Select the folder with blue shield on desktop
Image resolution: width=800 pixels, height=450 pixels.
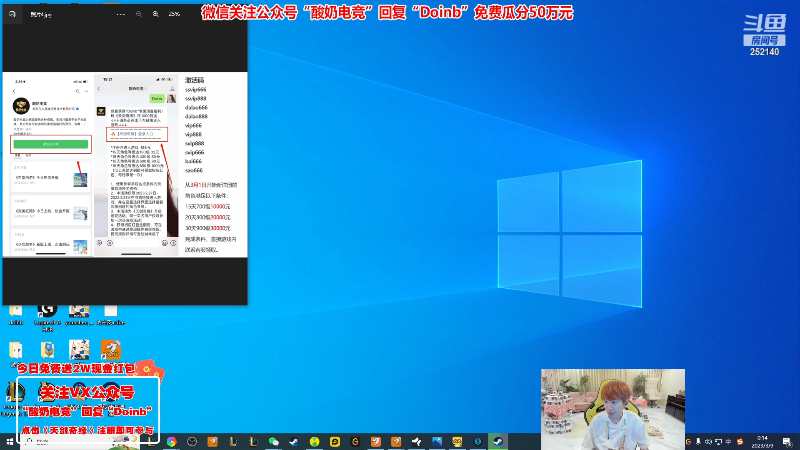pyautogui.click(x=47, y=350)
